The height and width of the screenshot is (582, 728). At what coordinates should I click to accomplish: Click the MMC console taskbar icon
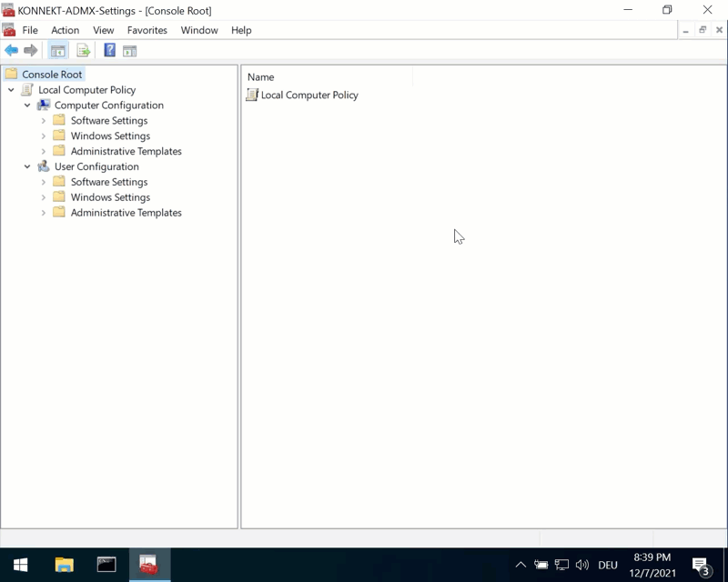pos(149,565)
